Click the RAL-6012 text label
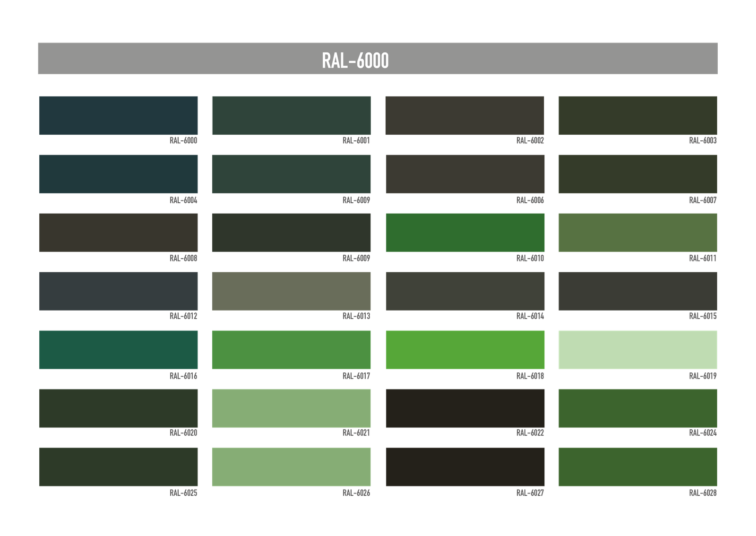 point(183,316)
